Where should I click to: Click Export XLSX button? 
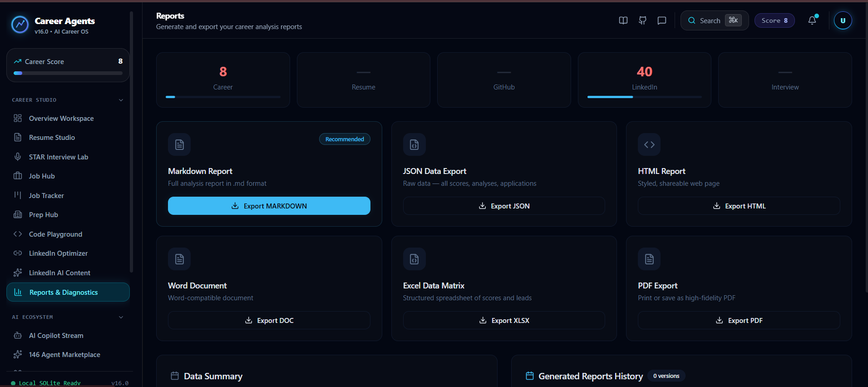pyautogui.click(x=504, y=320)
